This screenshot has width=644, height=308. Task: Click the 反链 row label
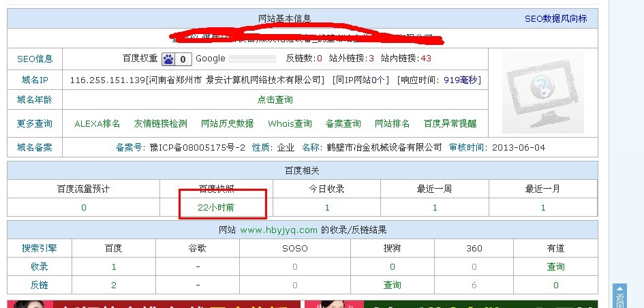point(40,285)
